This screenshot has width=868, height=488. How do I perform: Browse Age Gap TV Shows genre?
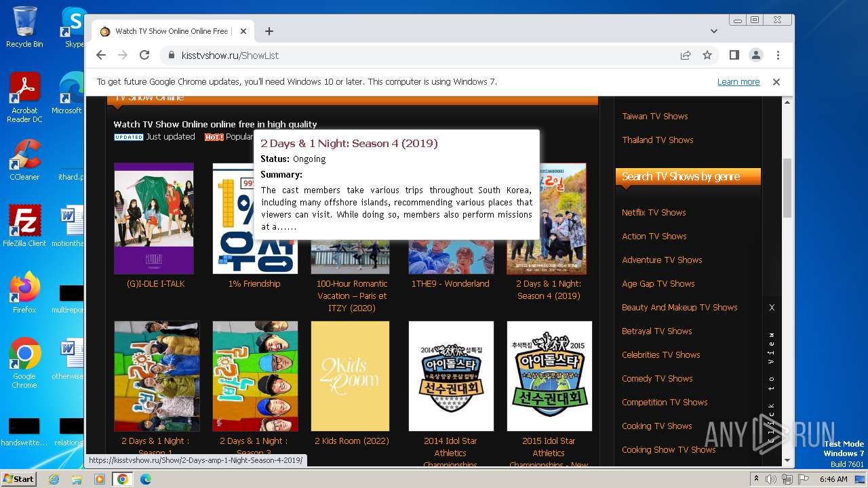click(x=658, y=284)
